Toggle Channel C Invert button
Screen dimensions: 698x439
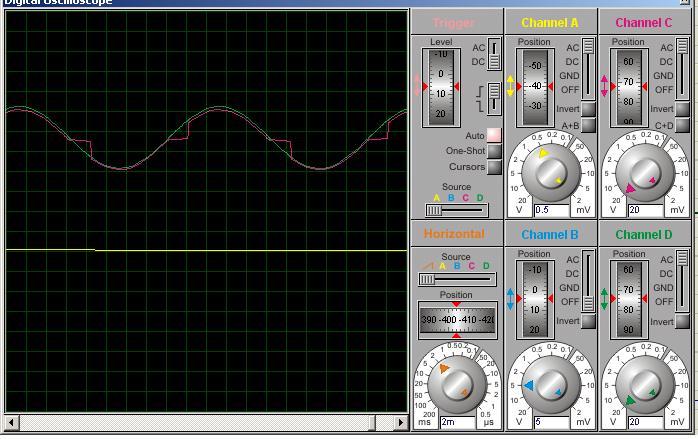tap(682, 109)
